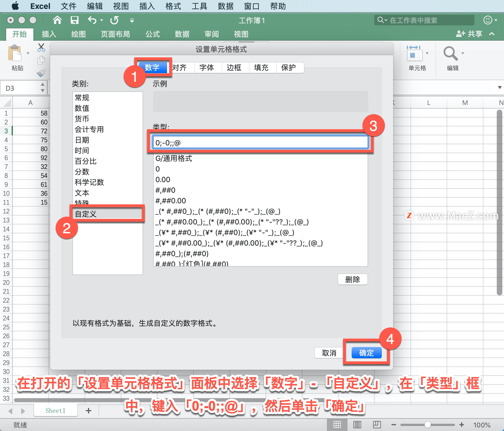Select 数值 category

point(107,108)
